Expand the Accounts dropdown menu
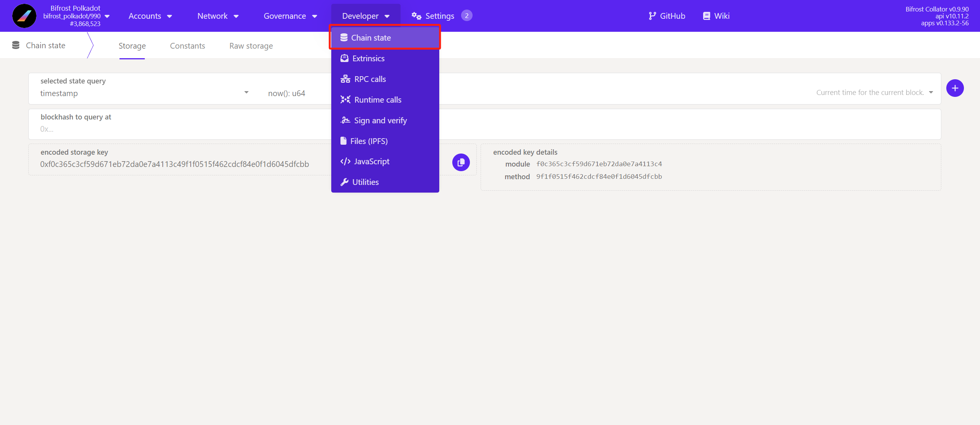 tap(150, 16)
